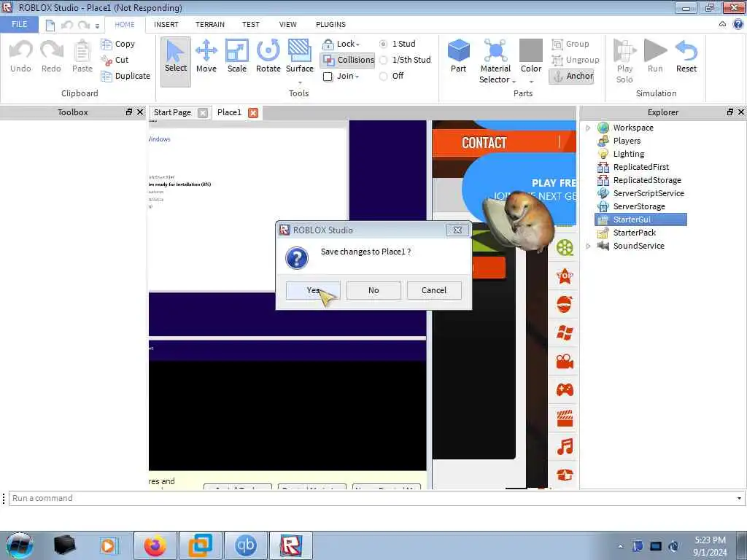Open the FILE menu

click(19, 24)
